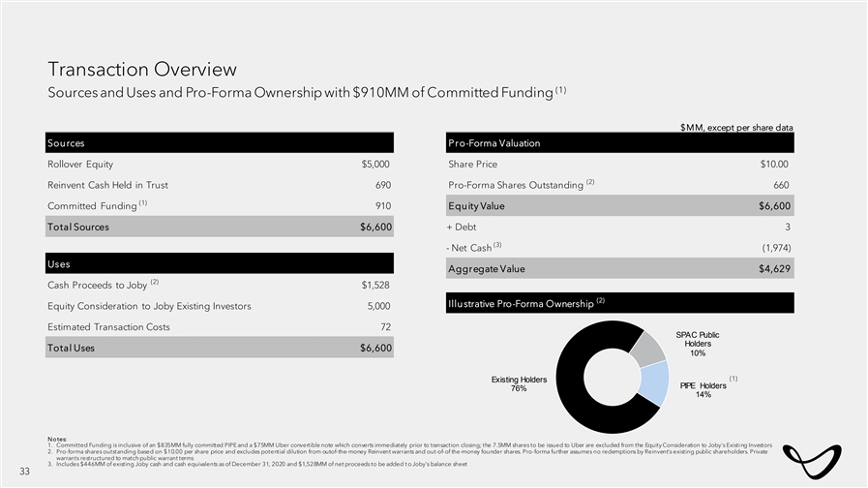Image resolution: width=868 pixels, height=488 pixels.
Task: Select the Transaction Overview slide title
Action: [x=142, y=69]
